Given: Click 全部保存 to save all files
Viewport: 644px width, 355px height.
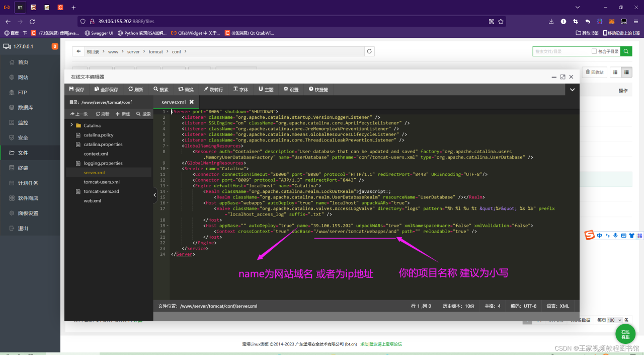Looking at the screenshot, I should [x=106, y=90].
